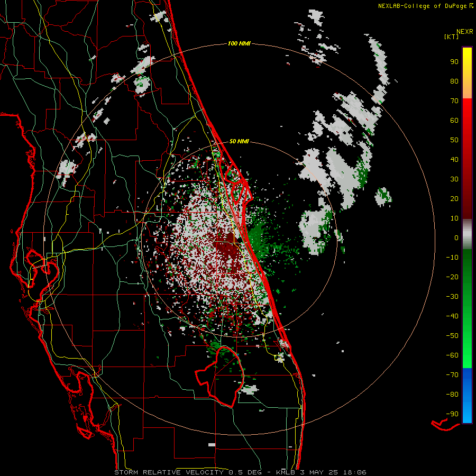Click the positive 20 scale value
The height and width of the screenshot is (476, 476).
pos(454,199)
